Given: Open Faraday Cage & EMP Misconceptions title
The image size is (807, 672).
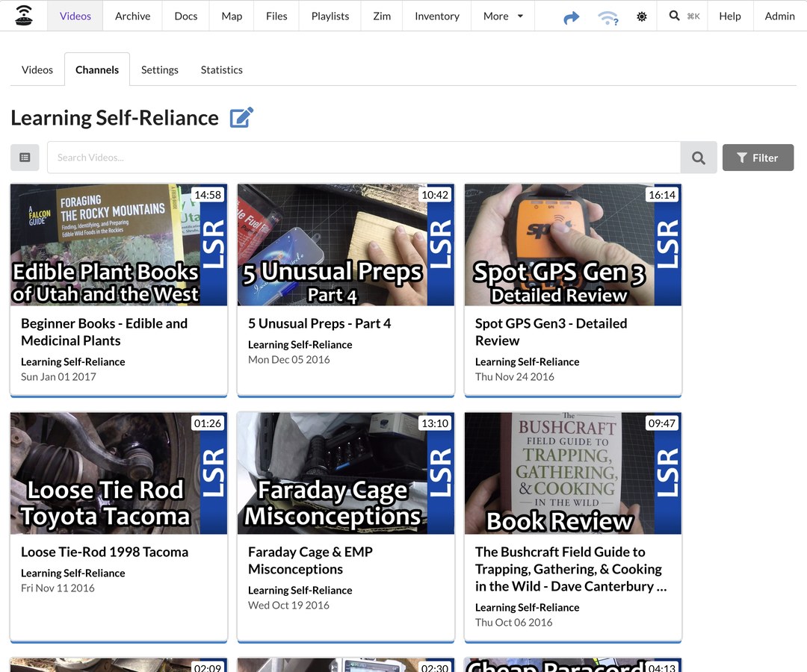Looking at the screenshot, I should coord(310,561).
